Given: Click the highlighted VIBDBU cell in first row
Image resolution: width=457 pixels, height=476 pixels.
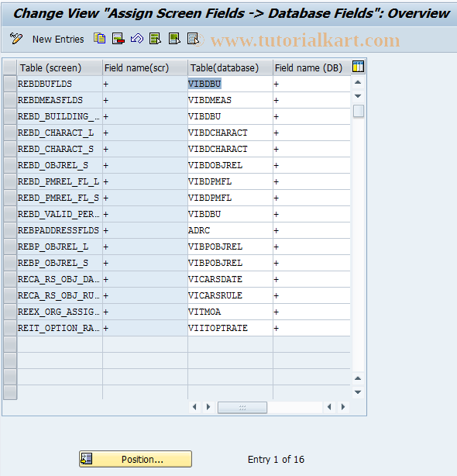Looking at the screenshot, I should (x=230, y=84).
